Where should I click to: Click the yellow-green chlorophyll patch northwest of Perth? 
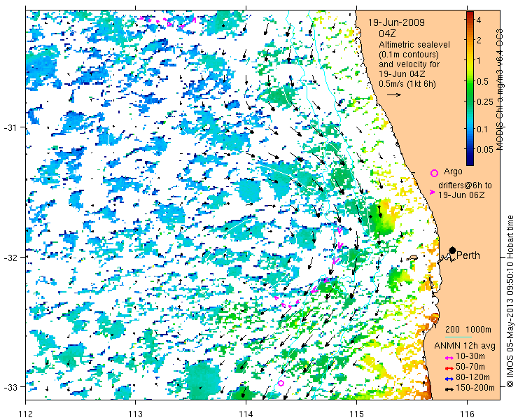coord(383,216)
